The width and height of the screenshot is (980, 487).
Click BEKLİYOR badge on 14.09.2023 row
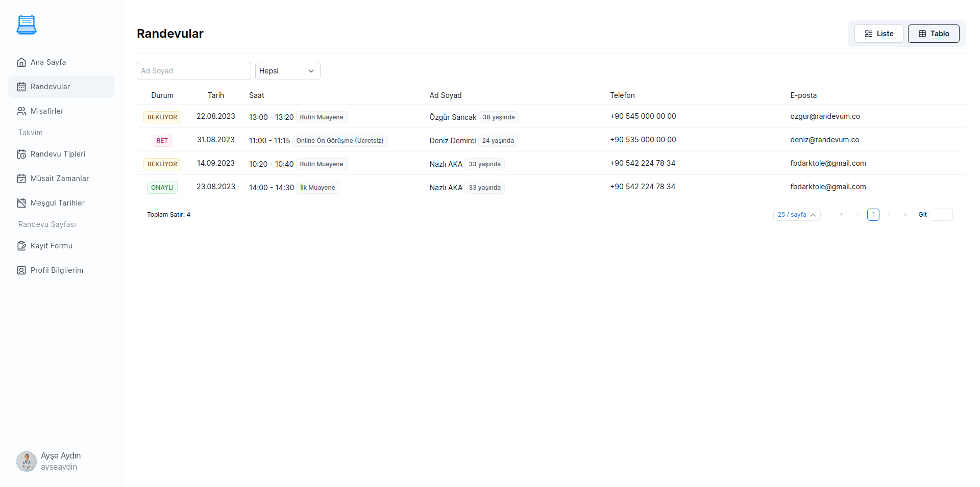pyautogui.click(x=162, y=164)
